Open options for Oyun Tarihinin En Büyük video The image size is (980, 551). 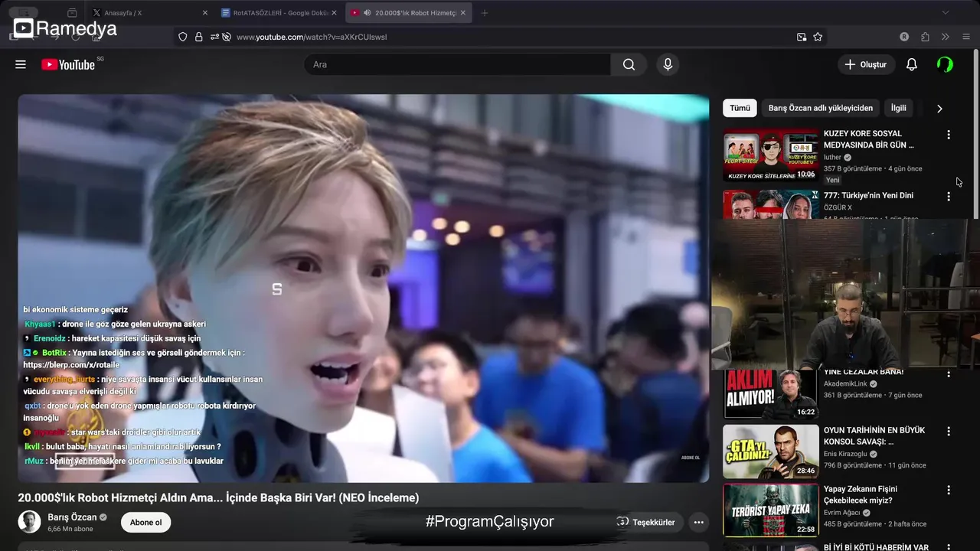(949, 432)
